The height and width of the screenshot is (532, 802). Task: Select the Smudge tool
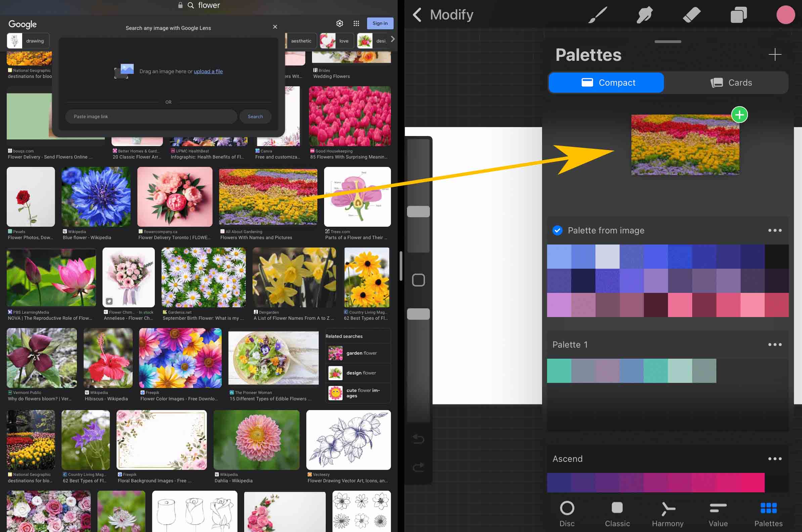[x=644, y=14]
